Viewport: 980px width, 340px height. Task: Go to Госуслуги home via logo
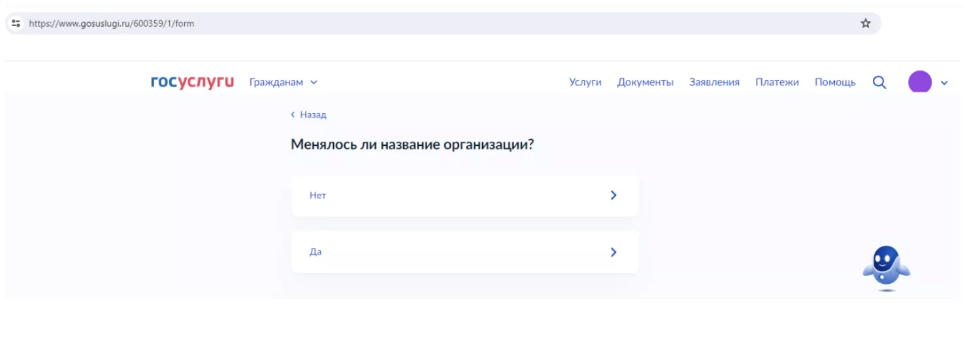point(192,82)
